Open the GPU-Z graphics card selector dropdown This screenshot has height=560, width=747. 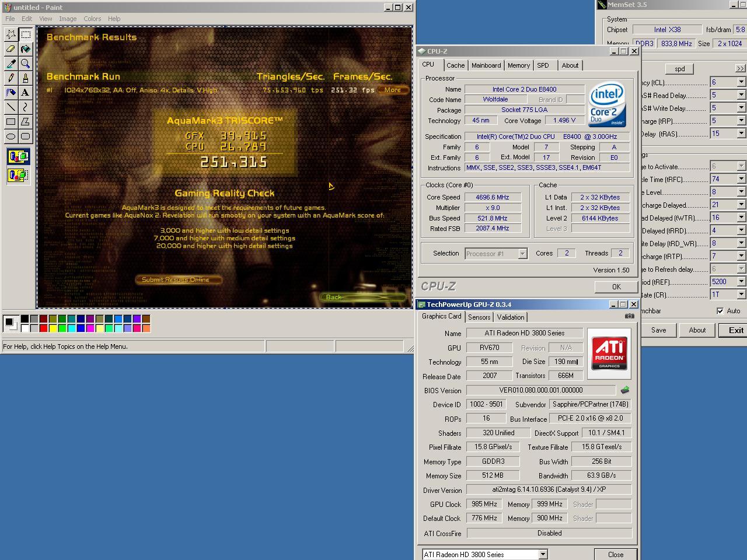(543, 554)
